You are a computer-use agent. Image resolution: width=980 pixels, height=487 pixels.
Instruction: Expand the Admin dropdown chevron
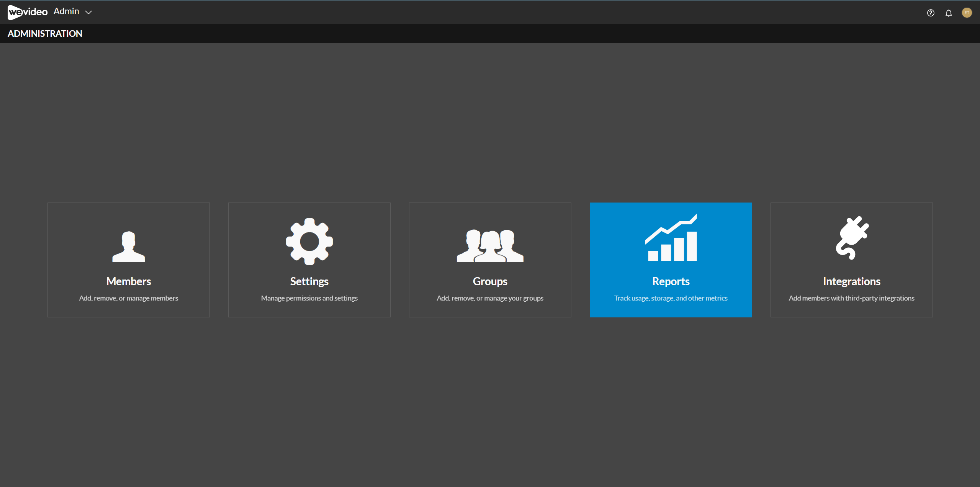pos(88,13)
